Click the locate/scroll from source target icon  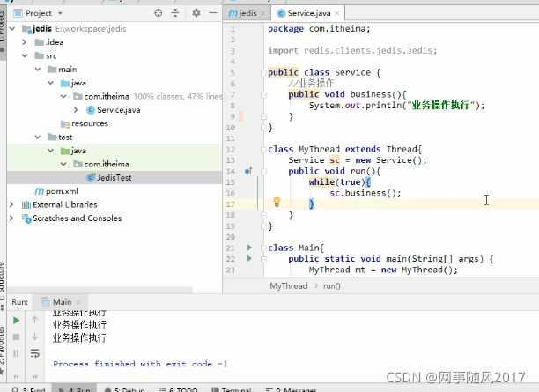(159, 13)
